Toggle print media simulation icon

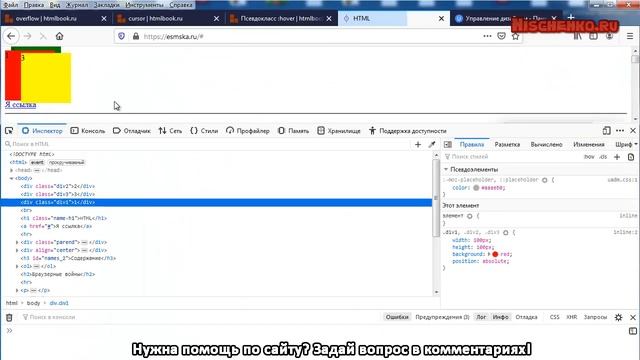(x=631, y=157)
